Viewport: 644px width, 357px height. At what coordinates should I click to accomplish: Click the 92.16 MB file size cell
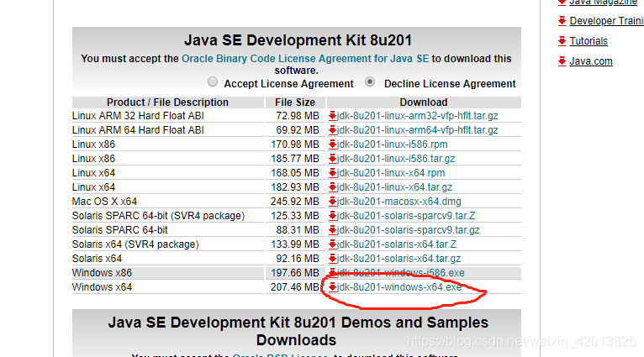295,259
